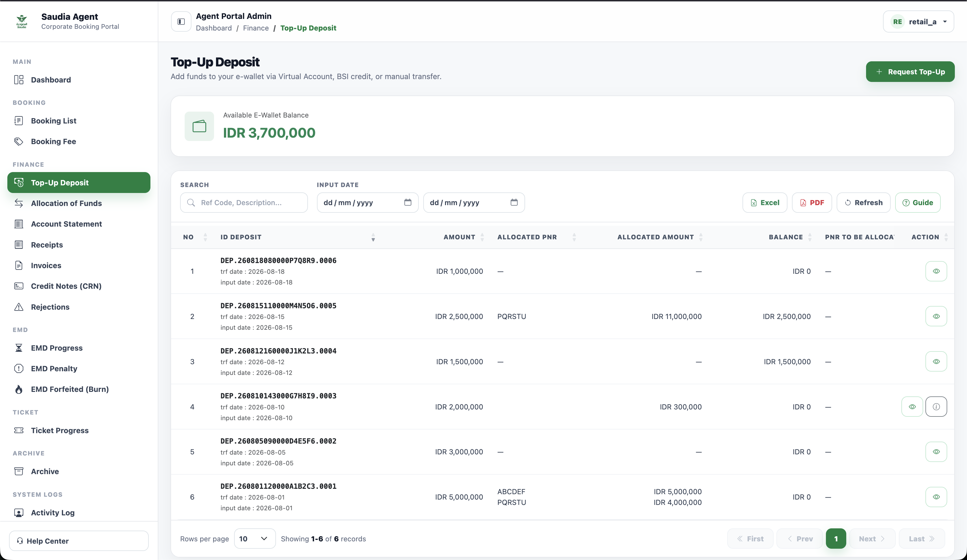Viewport: 967px width, 560px height.
Task: Collapse the sidebar with the panel toggle icon
Action: [181, 21]
